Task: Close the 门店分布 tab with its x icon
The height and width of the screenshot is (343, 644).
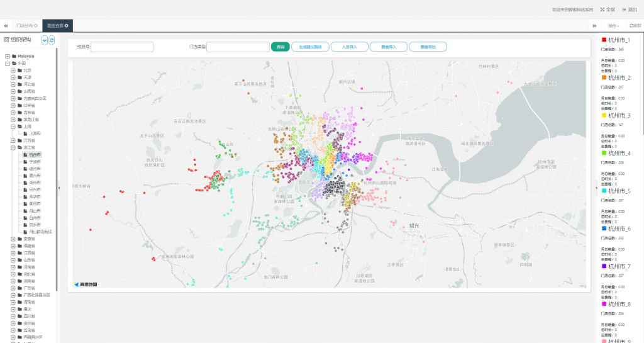Action: pos(36,26)
